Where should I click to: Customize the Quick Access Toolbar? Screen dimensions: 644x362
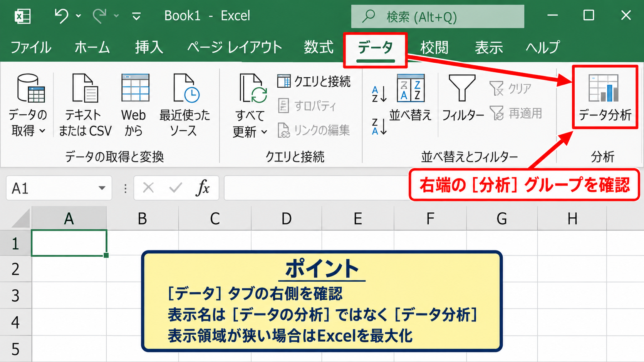(136, 16)
